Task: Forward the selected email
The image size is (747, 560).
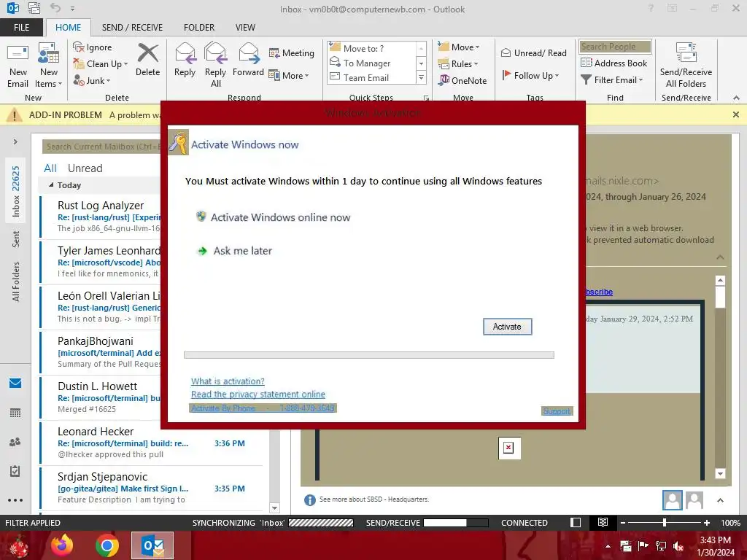Action: (248, 60)
